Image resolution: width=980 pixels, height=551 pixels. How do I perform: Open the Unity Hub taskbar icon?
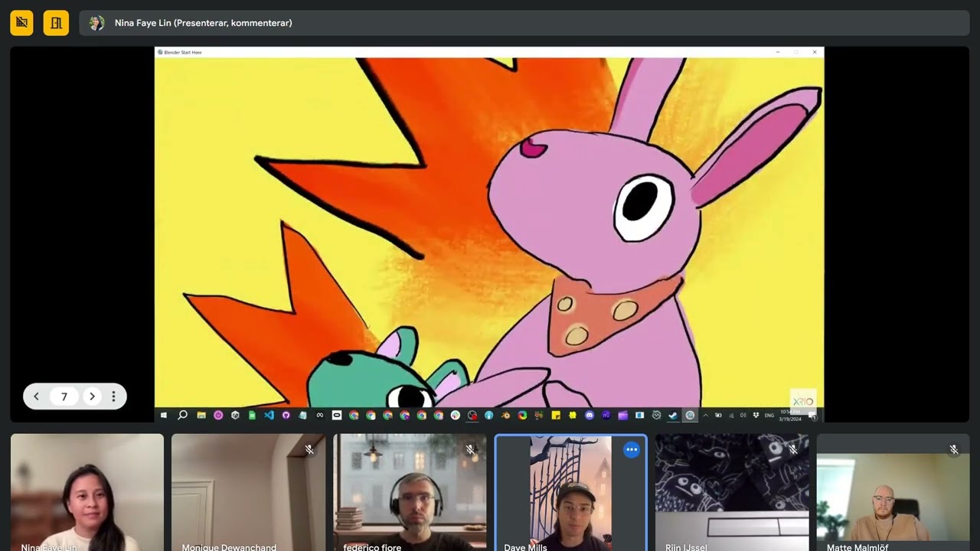click(235, 416)
